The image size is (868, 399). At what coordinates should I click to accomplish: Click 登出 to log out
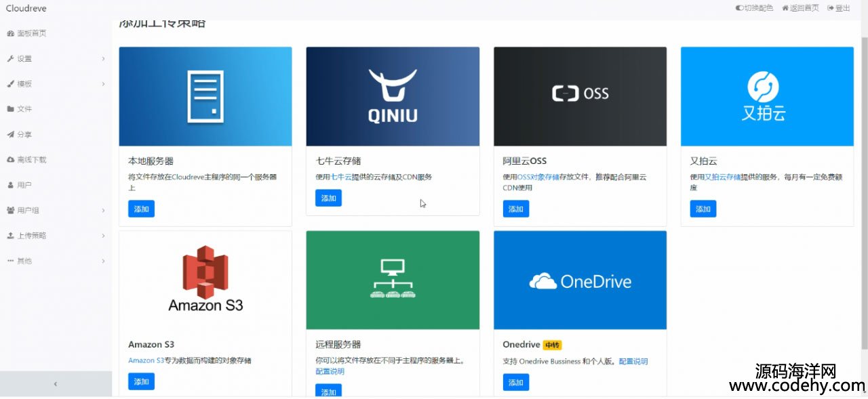tap(839, 8)
